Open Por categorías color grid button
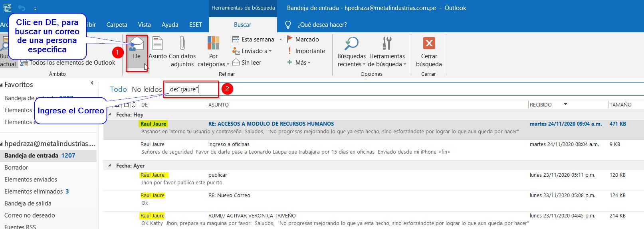644x229 pixels. [x=213, y=43]
